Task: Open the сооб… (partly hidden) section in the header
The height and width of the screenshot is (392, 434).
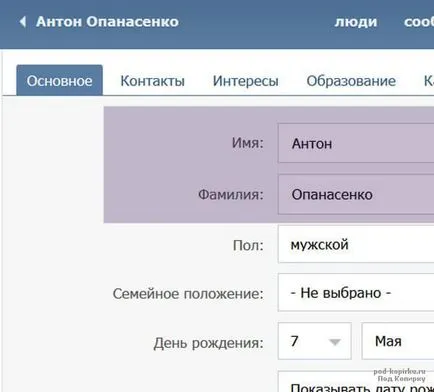Action: click(x=419, y=22)
